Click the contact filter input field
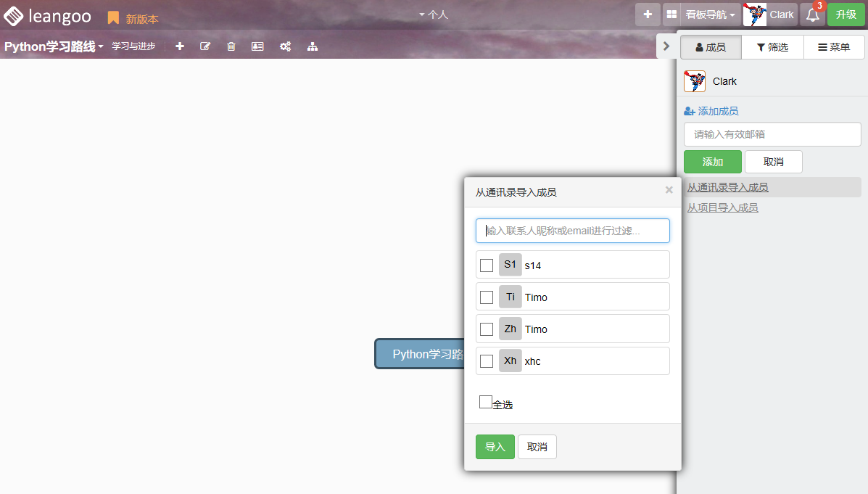Screen dimensions: 868x494 click(572, 231)
